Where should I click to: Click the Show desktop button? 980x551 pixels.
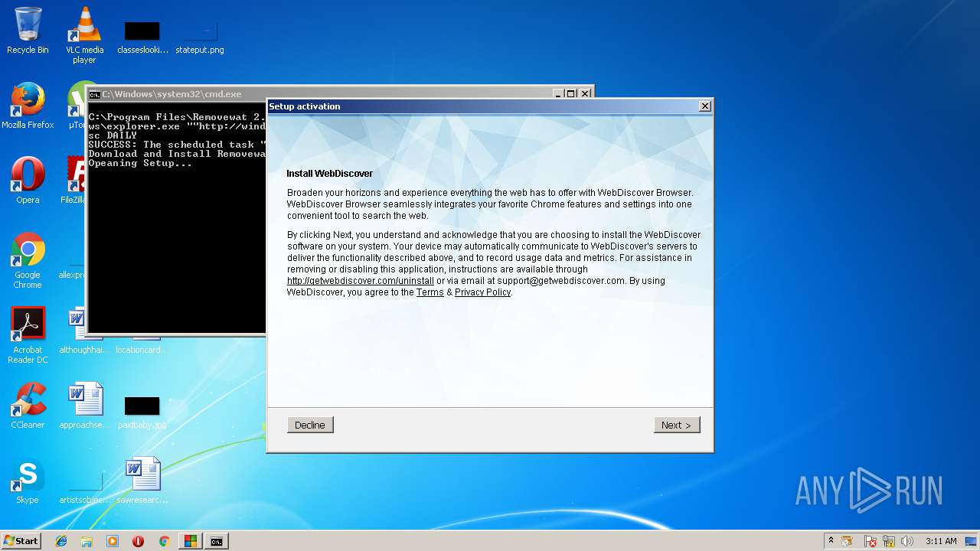point(972,541)
